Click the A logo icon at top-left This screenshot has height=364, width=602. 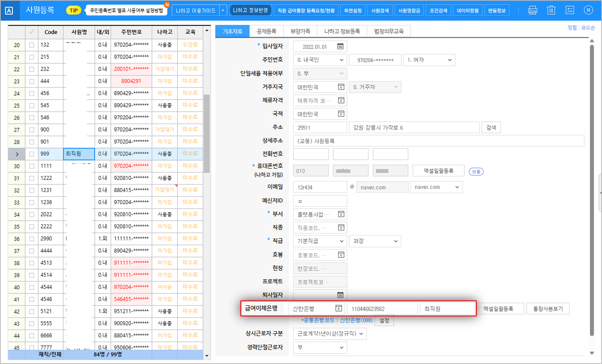9,10
